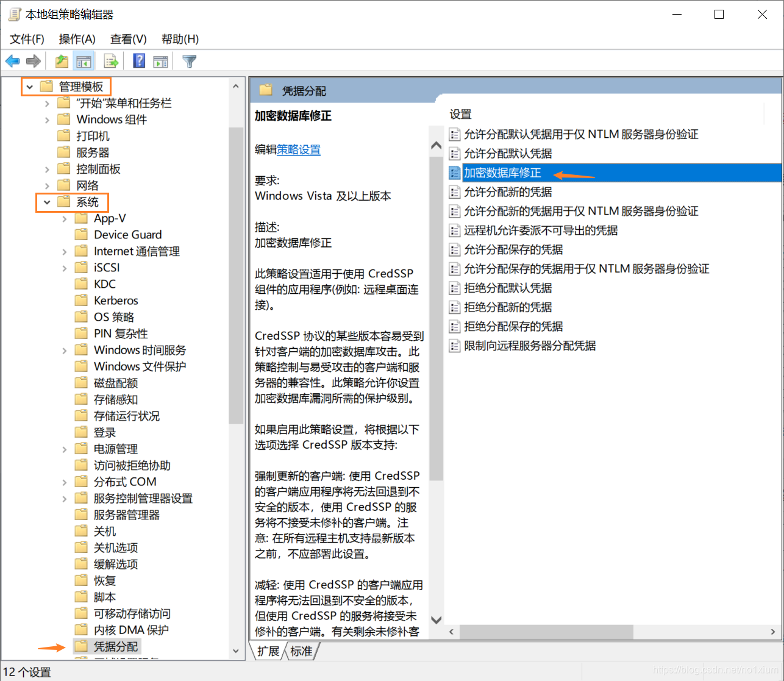Click the 策略设置 link
This screenshot has width=784, height=681.
coord(299,149)
